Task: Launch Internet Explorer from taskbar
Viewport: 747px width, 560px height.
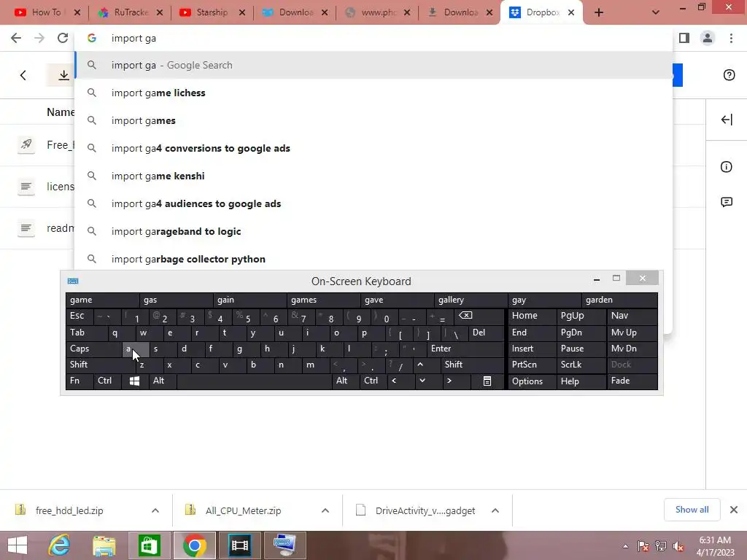Action: point(60,545)
